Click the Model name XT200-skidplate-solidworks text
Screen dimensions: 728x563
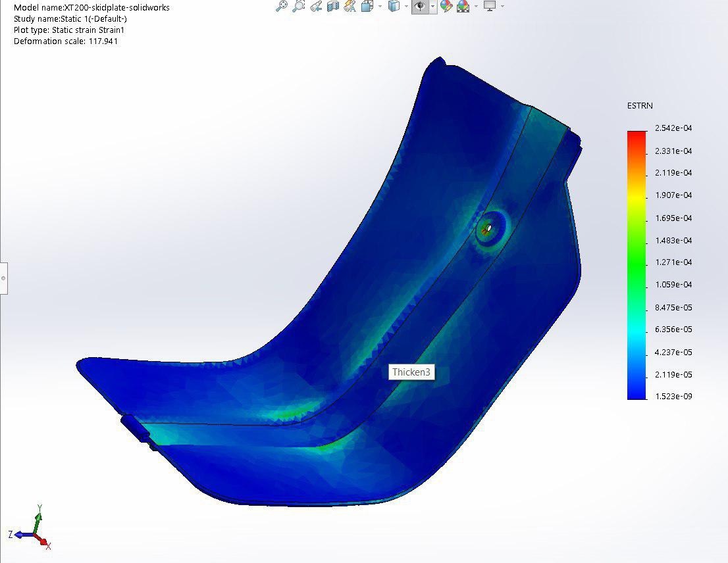(91, 7)
